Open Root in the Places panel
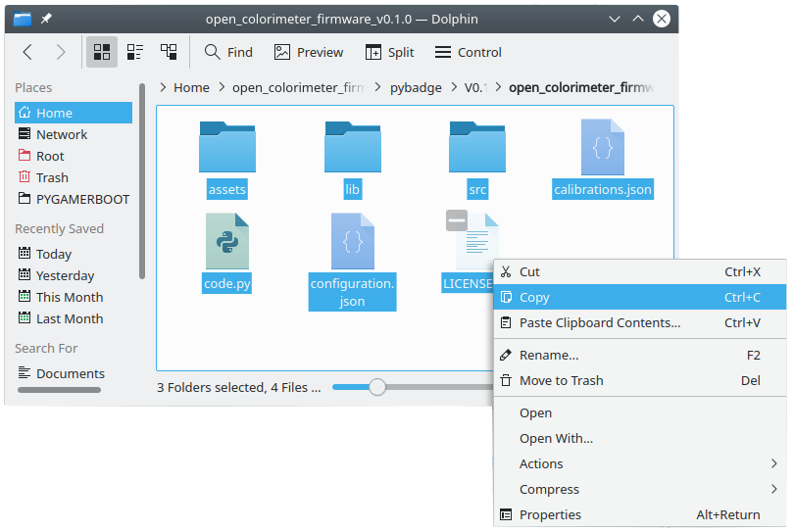Viewport: 794px width, 532px height. 74,156
